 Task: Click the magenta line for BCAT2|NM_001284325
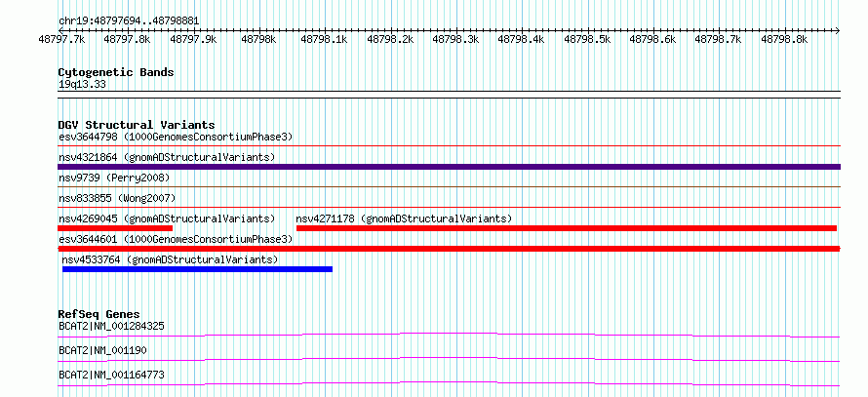(449, 335)
